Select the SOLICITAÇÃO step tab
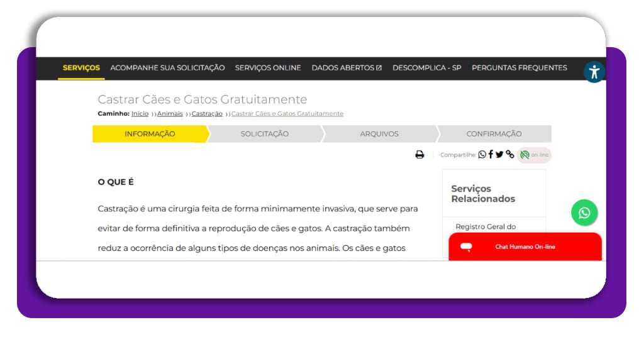 [x=265, y=134]
